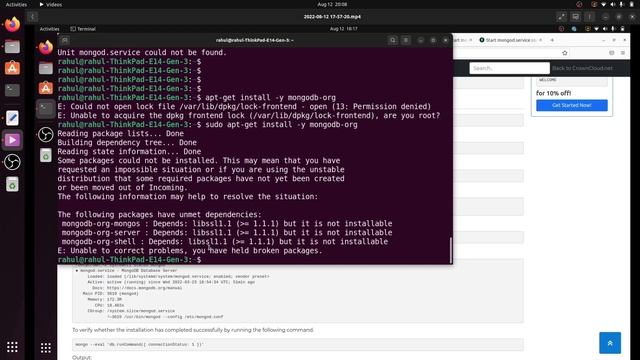Viewport: 640px width, 360px height.
Task: Open the Firefox hamburger menu
Action: 623,53
